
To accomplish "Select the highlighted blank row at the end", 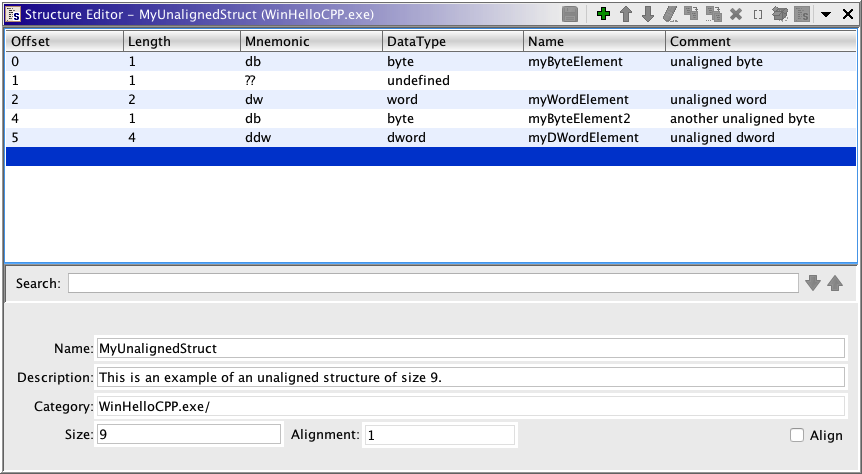I will 431,156.
